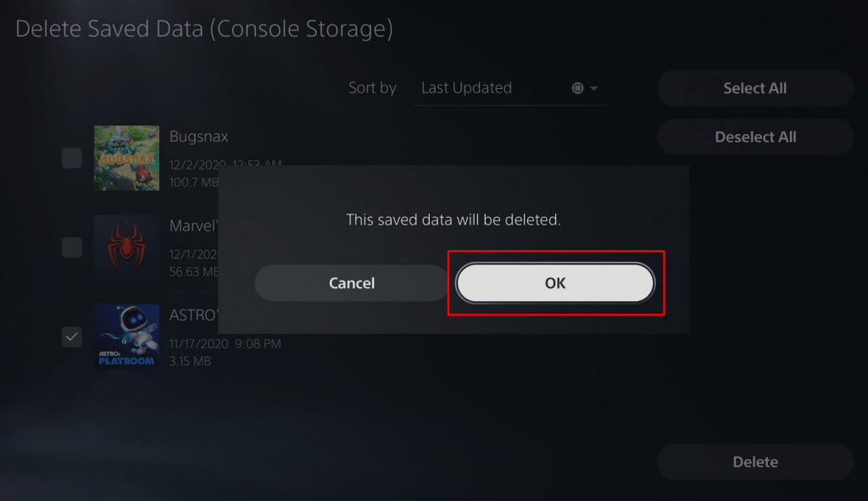
Task: Select the ASTRO save entry title
Action: coord(193,315)
